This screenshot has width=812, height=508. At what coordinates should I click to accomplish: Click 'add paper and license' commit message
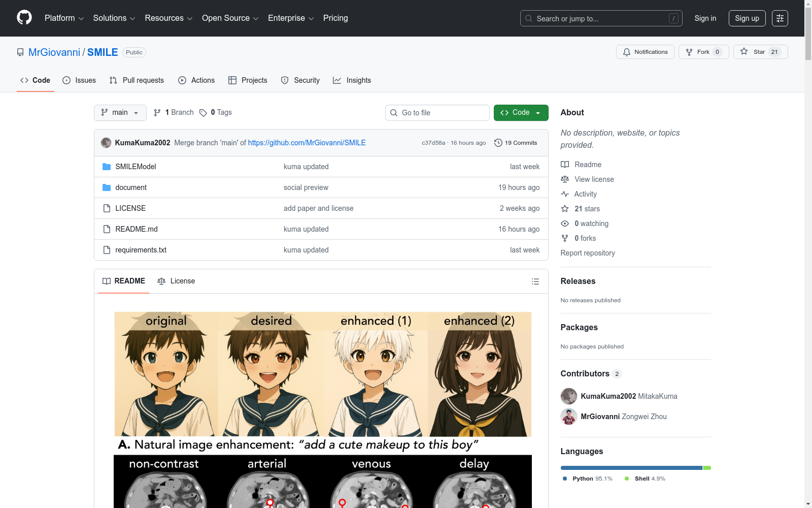click(319, 208)
